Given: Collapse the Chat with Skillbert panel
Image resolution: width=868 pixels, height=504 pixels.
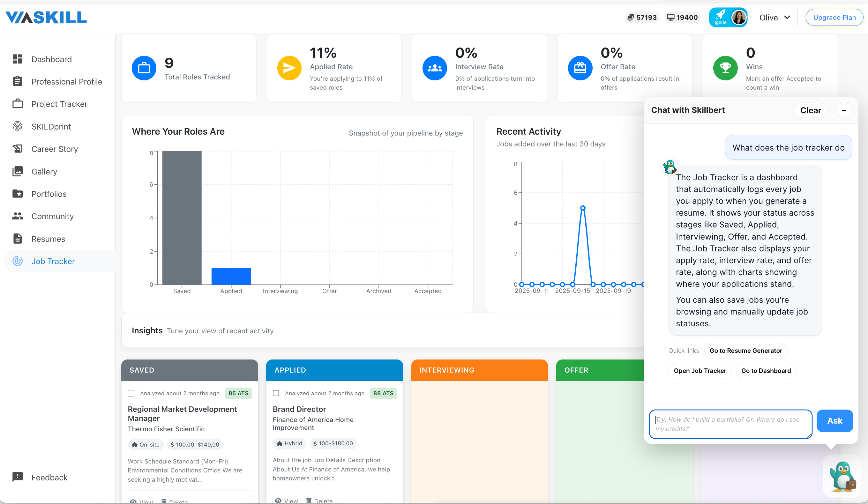Looking at the screenshot, I should [844, 110].
